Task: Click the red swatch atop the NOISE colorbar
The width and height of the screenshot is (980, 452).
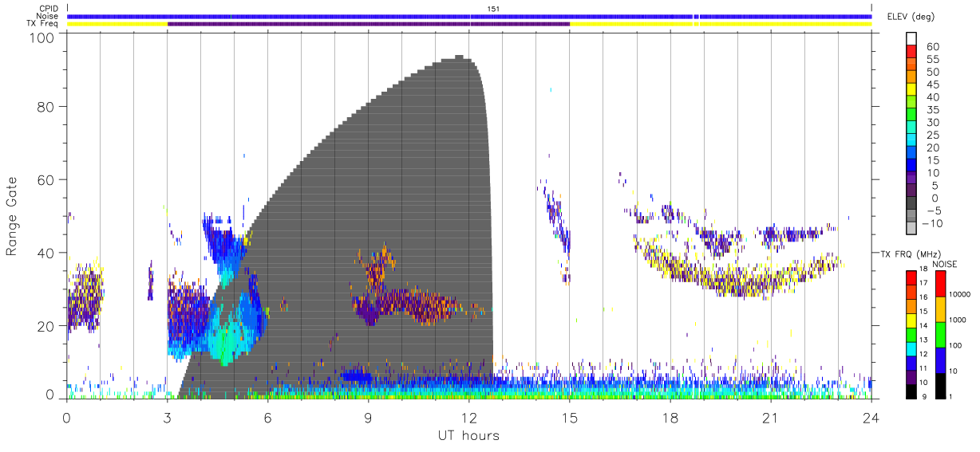Action: (942, 284)
